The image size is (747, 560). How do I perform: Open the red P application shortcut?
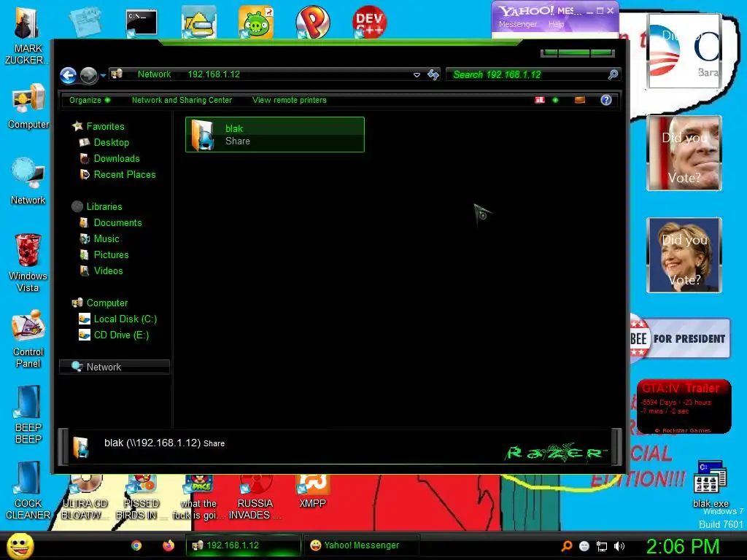[x=312, y=22]
